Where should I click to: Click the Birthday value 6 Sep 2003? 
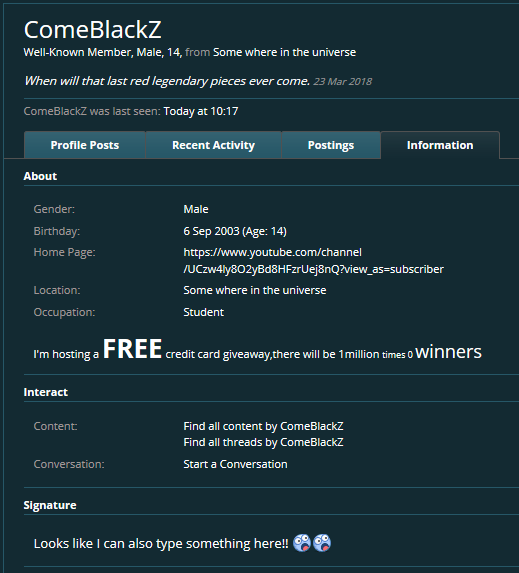point(211,231)
